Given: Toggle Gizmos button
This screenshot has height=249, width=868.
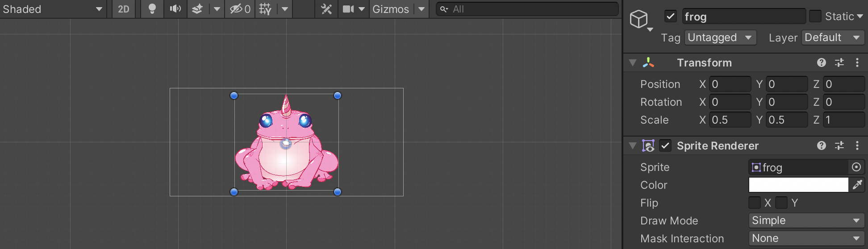Looking at the screenshot, I should click(391, 9).
